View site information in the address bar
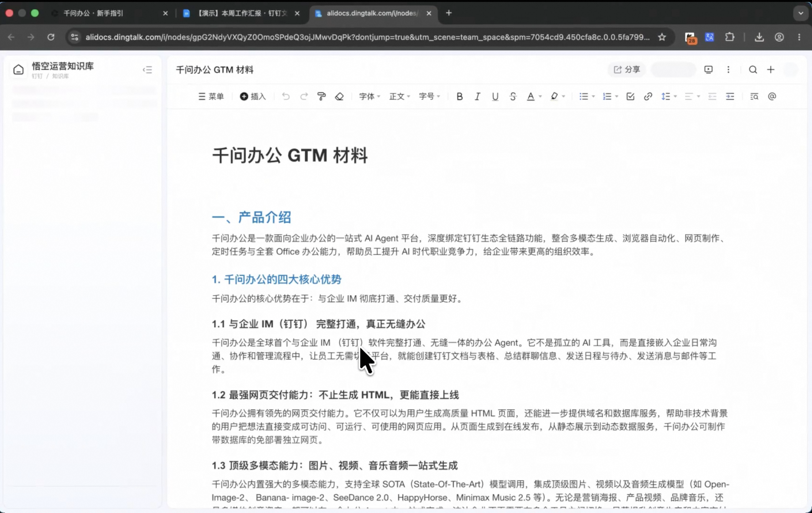Image resolution: width=812 pixels, height=513 pixels. coord(74,37)
